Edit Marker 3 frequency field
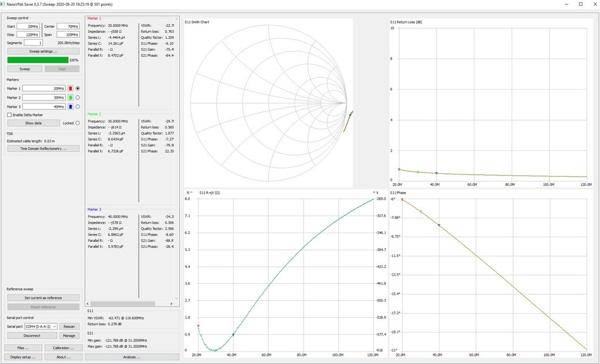This screenshot has height=364, width=600. 43,107
